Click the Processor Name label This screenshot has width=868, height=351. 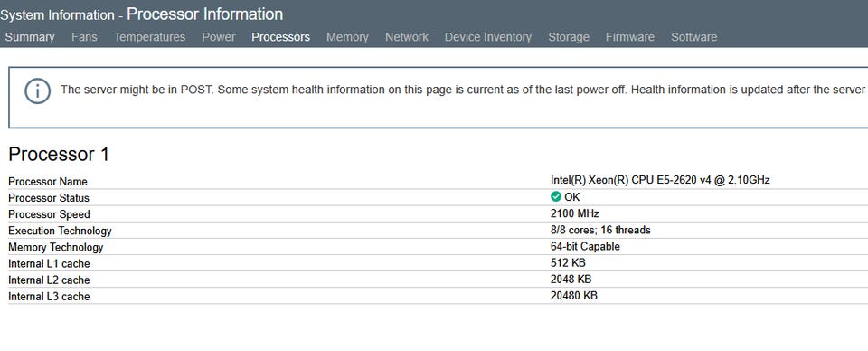coord(48,182)
